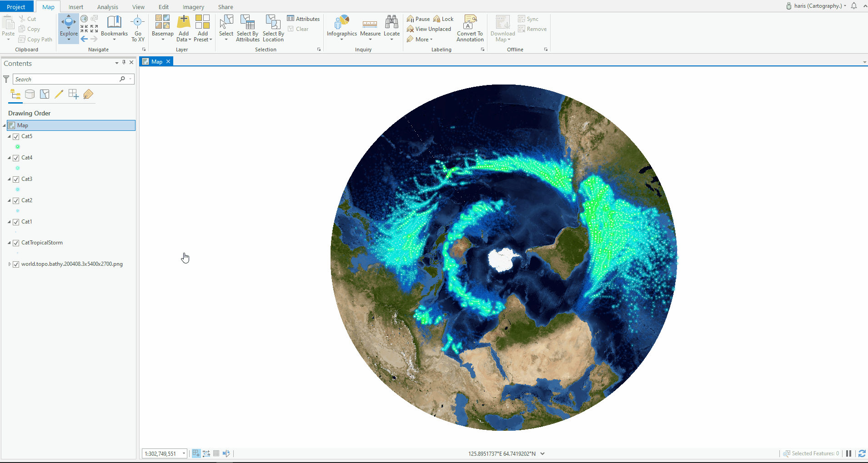Pause map drawing in status bar
Screen dimensions: 868x463
[x=848, y=453]
